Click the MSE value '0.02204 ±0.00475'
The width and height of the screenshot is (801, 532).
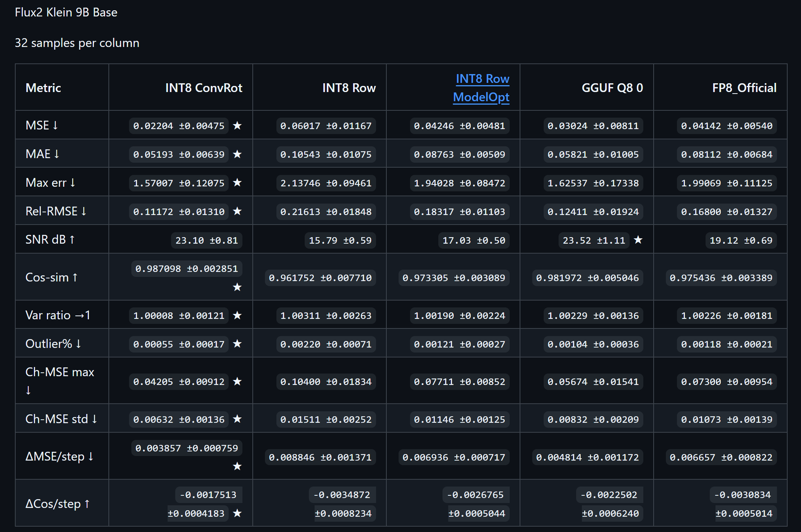pos(179,126)
